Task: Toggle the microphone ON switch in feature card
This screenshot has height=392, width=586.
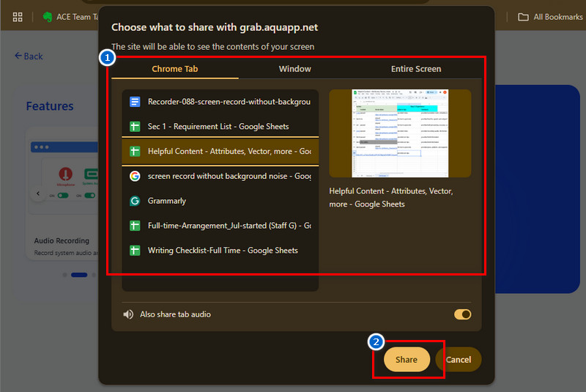Action: (x=63, y=196)
